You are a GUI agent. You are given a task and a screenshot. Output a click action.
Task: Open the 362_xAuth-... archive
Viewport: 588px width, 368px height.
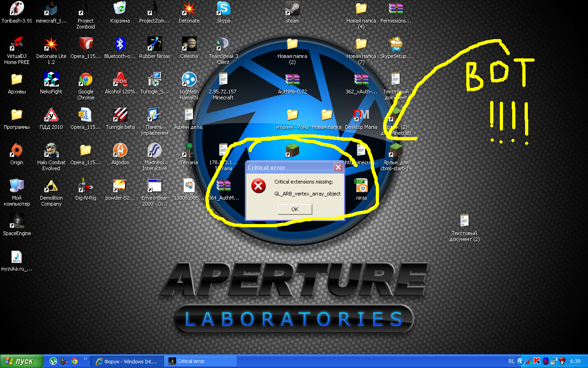(362, 83)
